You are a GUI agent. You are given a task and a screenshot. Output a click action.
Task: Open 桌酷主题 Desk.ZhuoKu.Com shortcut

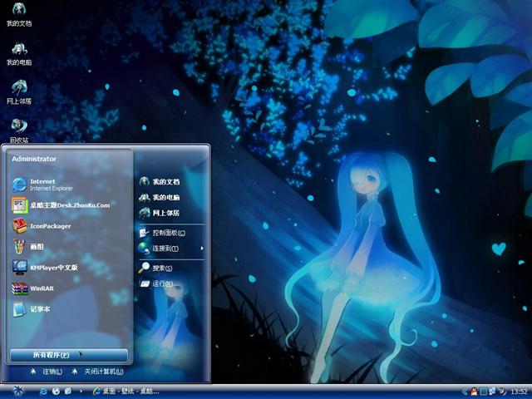(x=66, y=205)
